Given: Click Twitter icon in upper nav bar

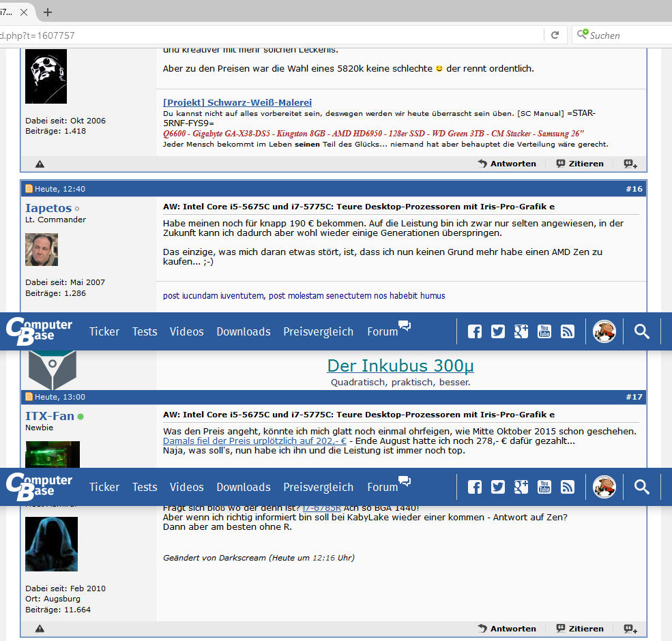Looking at the screenshot, I should coord(498,331).
